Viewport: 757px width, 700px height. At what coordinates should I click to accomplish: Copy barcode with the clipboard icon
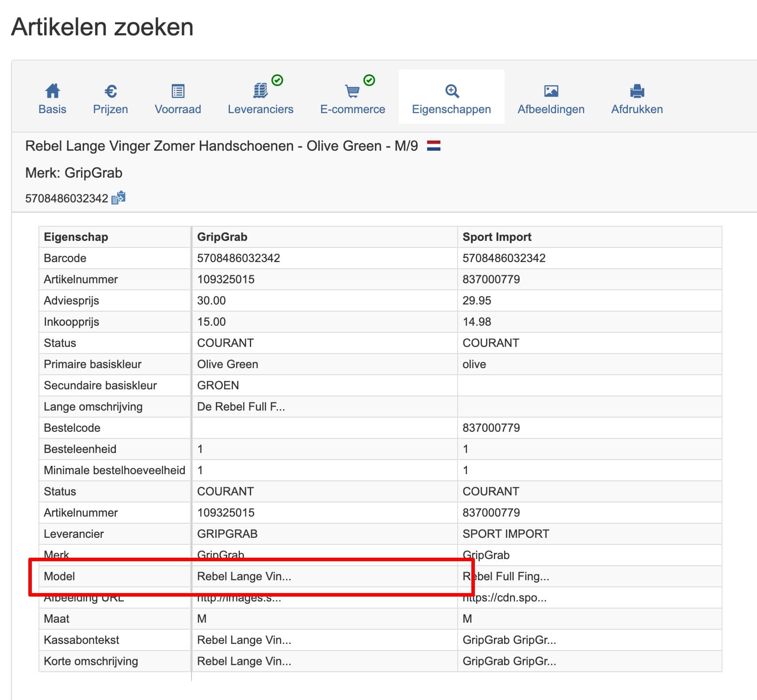[119, 198]
